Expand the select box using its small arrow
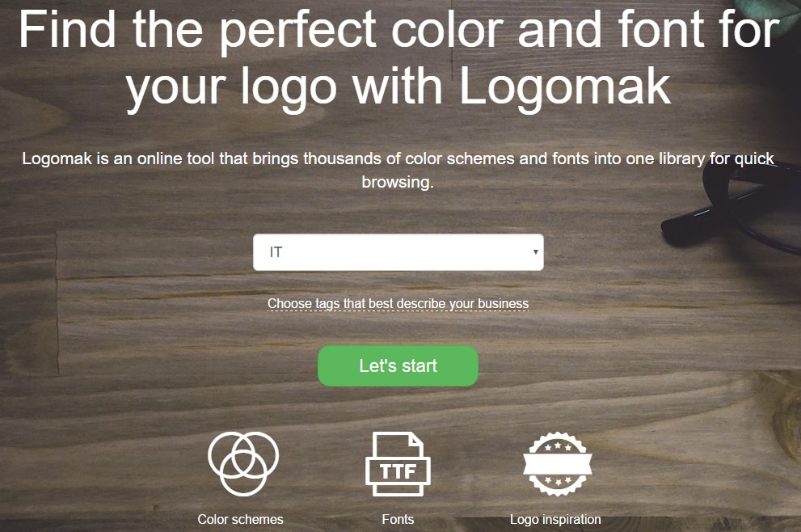Screen dimensions: 801x532 point(535,252)
